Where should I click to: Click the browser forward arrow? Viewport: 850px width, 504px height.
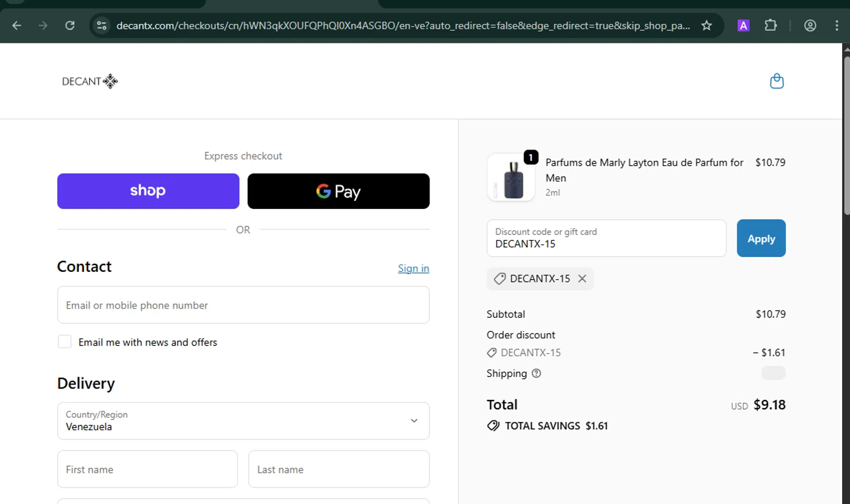(43, 25)
